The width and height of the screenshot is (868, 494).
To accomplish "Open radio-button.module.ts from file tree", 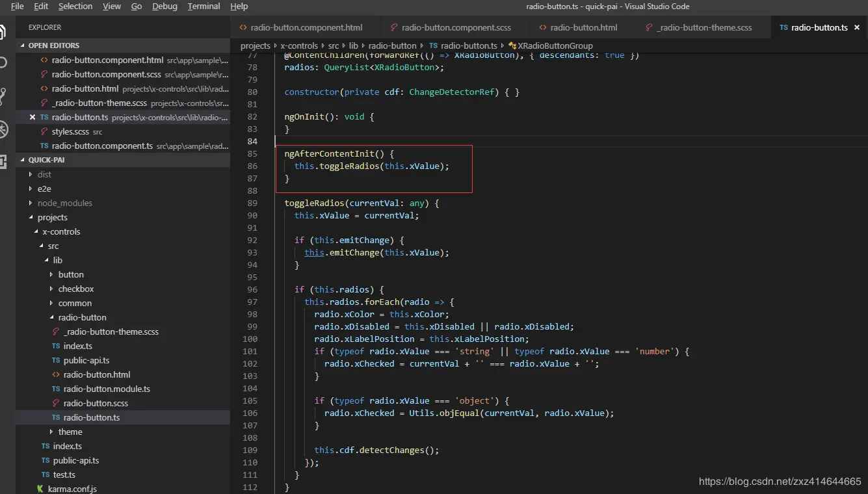I will pos(107,389).
